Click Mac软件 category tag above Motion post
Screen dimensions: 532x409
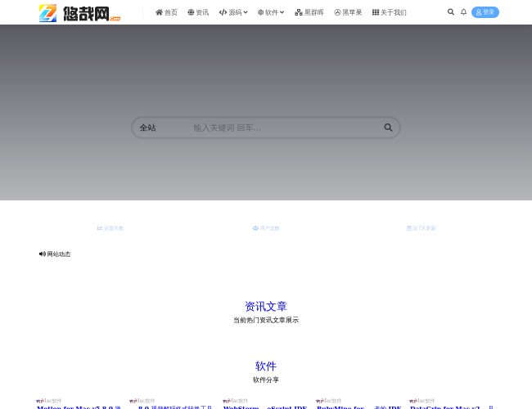click(x=52, y=401)
